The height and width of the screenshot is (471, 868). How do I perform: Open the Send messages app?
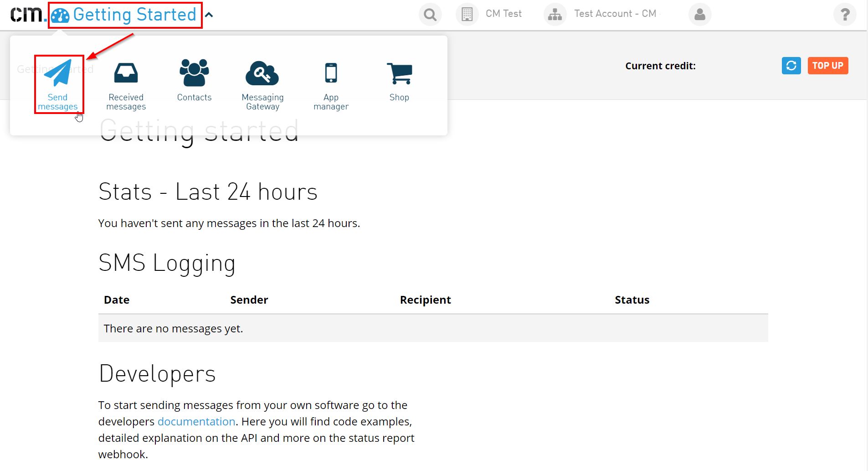point(58,85)
